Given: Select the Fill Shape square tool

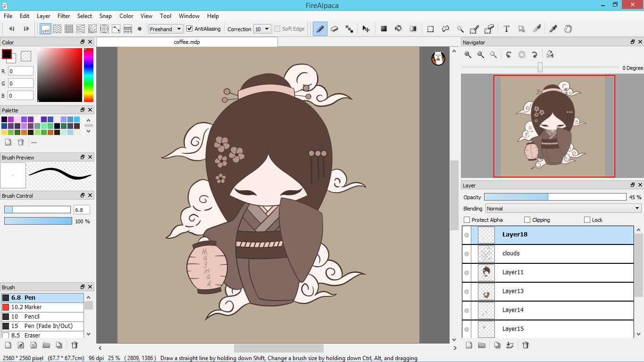Looking at the screenshot, I should pos(384,29).
